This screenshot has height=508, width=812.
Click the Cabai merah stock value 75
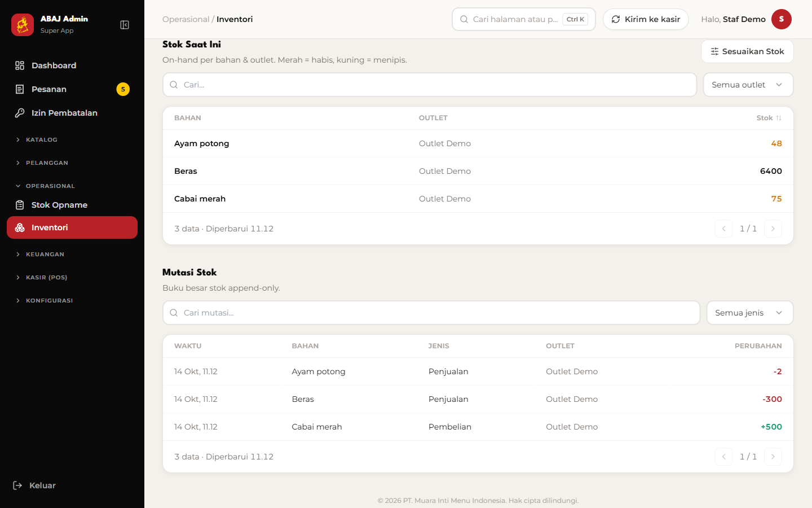tap(776, 199)
